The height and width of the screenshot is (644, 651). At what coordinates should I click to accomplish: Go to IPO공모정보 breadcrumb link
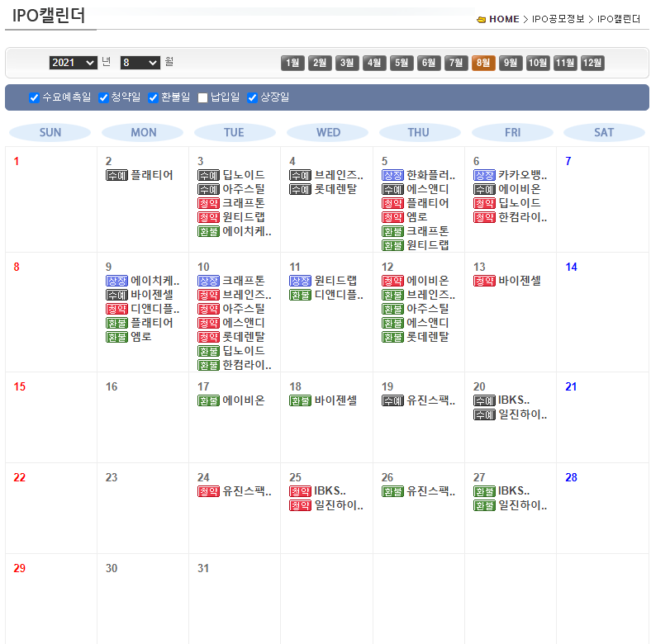pyautogui.click(x=558, y=19)
